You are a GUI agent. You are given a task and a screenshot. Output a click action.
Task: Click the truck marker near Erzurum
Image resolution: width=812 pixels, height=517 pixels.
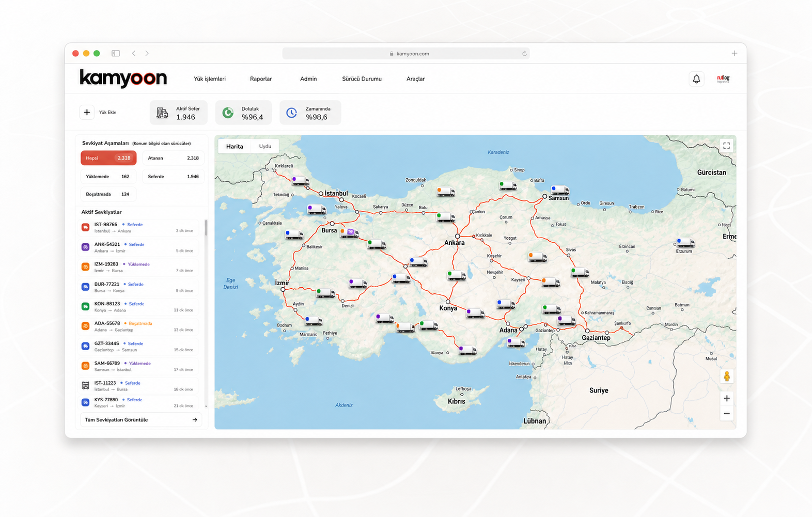(685, 243)
